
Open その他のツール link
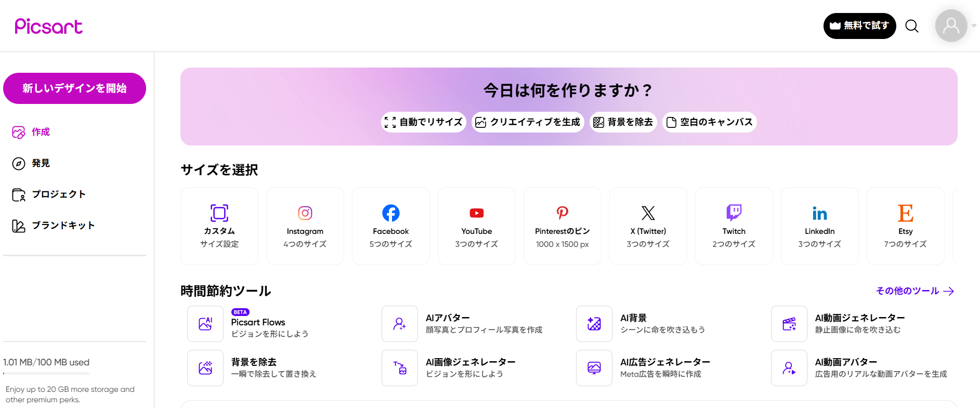pos(914,291)
